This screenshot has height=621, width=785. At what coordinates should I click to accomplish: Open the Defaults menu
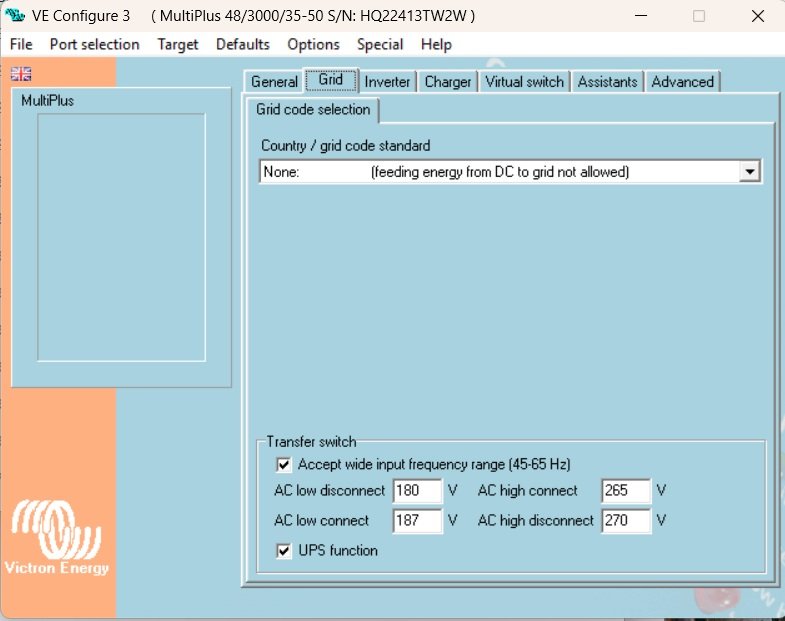pyautogui.click(x=243, y=45)
